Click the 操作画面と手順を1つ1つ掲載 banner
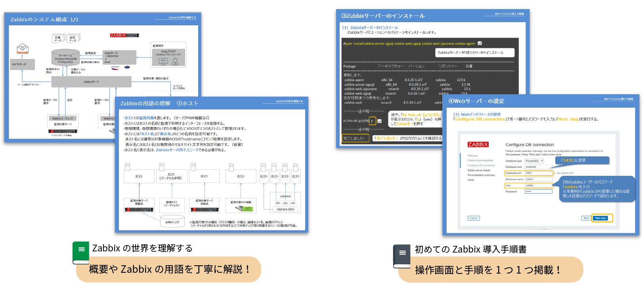Screen dimensions: 644x291 491,270
